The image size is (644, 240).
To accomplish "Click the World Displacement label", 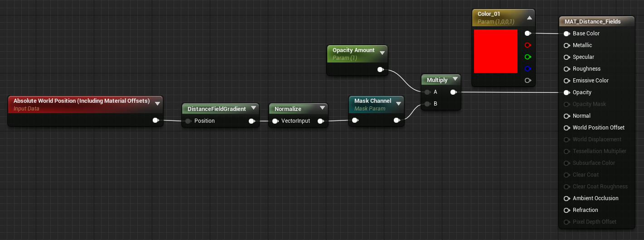I will coord(597,139).
